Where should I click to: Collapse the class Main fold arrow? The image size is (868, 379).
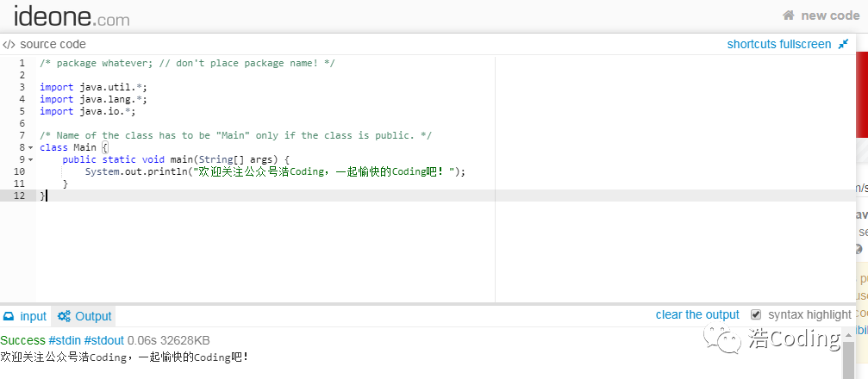[30, 147]
